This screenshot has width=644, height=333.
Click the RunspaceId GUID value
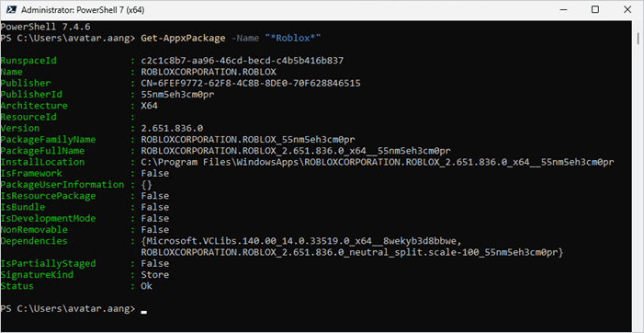[243, 61]
